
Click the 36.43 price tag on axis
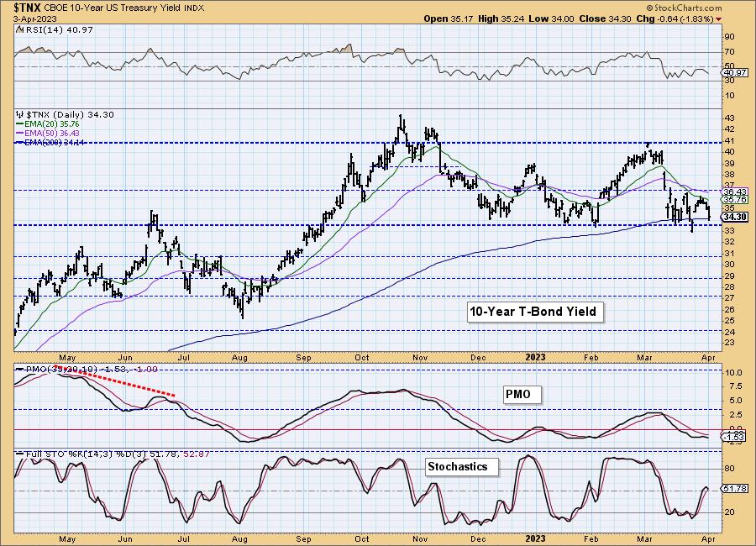pos(735,192)
